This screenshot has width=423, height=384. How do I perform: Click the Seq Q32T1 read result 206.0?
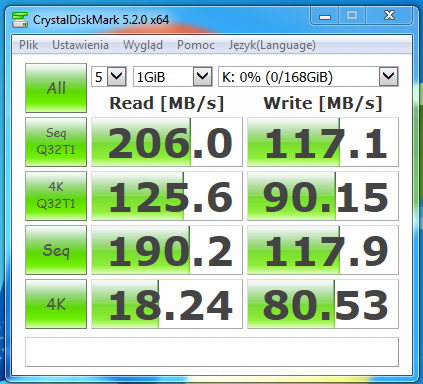pyautogui.click(x=167, y=142)
